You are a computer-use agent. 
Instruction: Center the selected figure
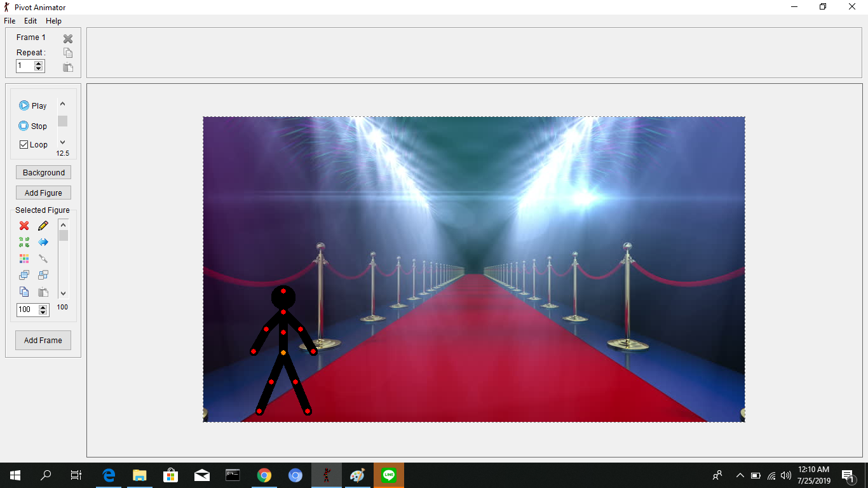click(x=24, y=242)
